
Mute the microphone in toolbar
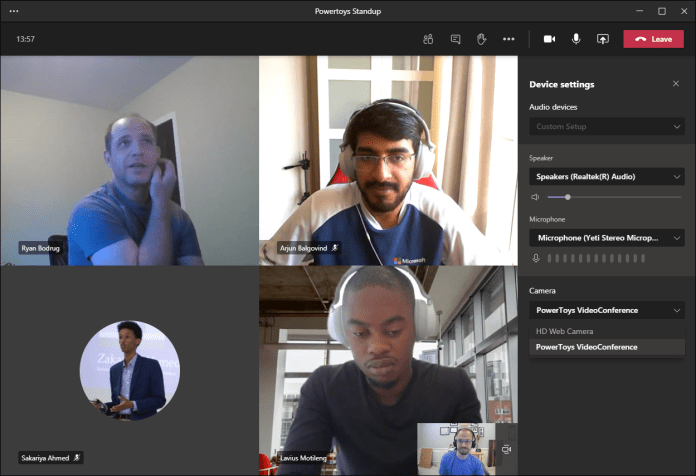576,39
